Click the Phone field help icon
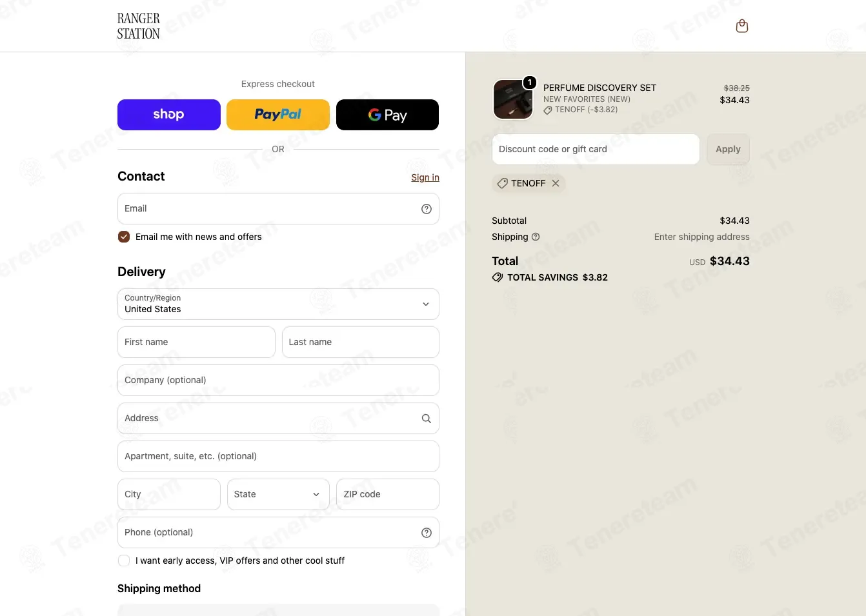Screen dimensions: 866x616 click(427, 533)
